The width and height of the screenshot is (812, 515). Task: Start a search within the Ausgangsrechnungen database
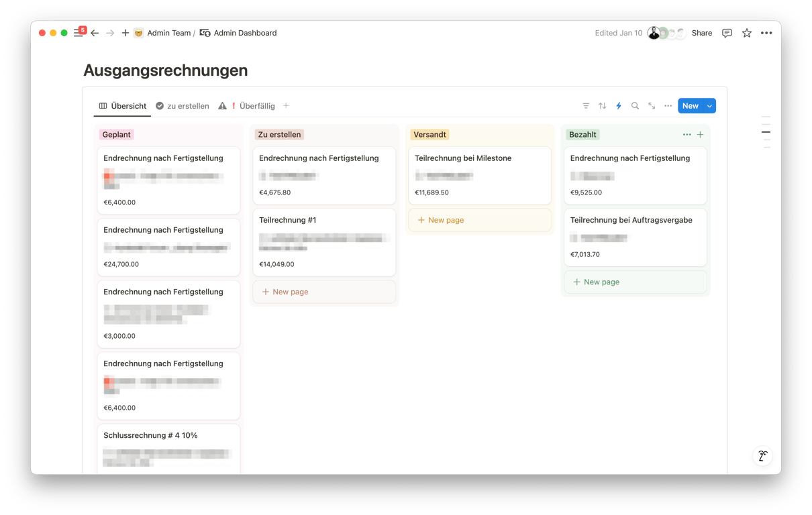[x=635, y=105]
